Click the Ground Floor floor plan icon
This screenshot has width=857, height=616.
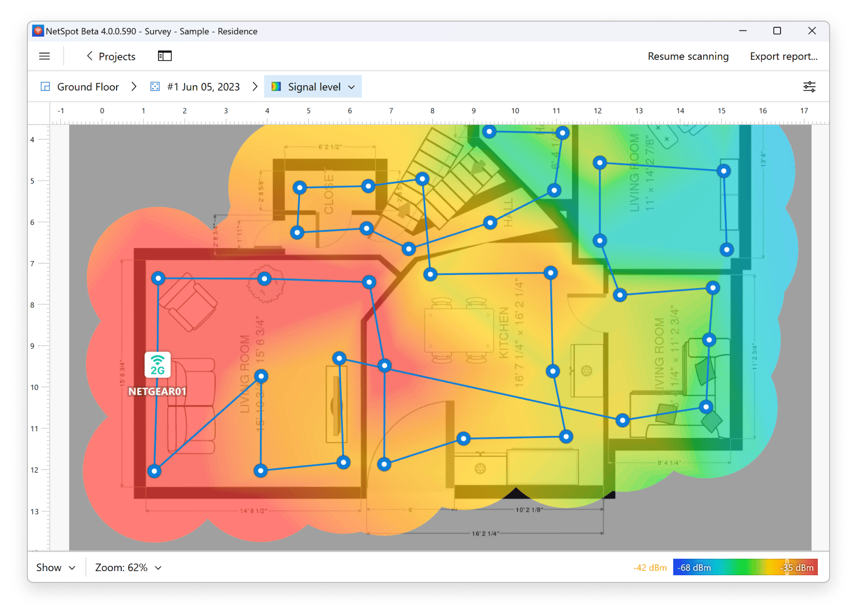(45, 87)
